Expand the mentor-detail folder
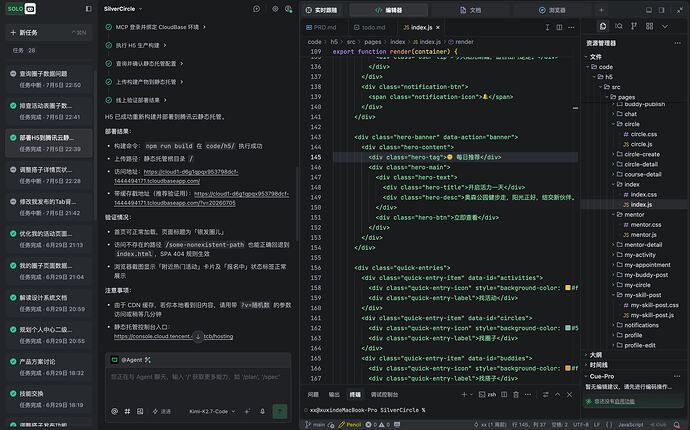 click(x=642, y=245)
